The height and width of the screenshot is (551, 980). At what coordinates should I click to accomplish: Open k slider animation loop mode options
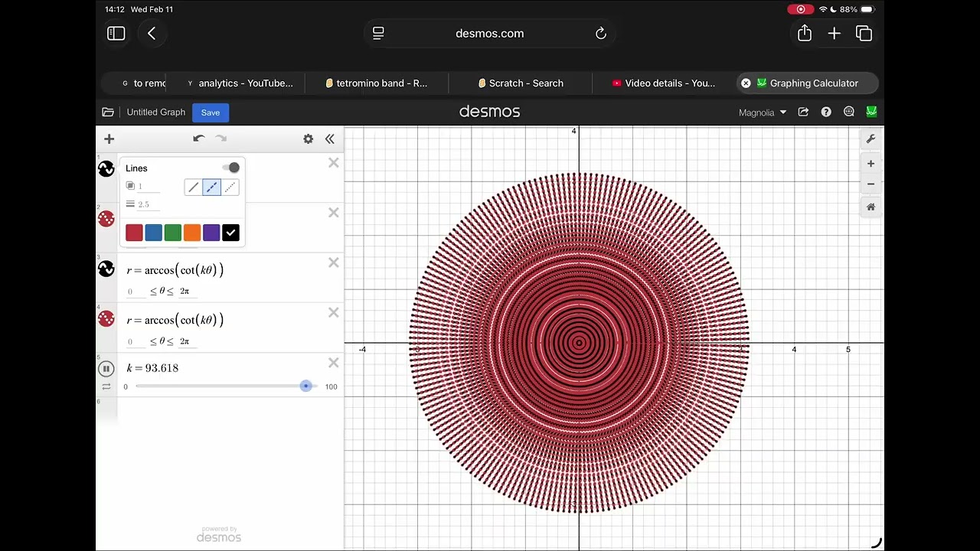[x=106, y=386]
